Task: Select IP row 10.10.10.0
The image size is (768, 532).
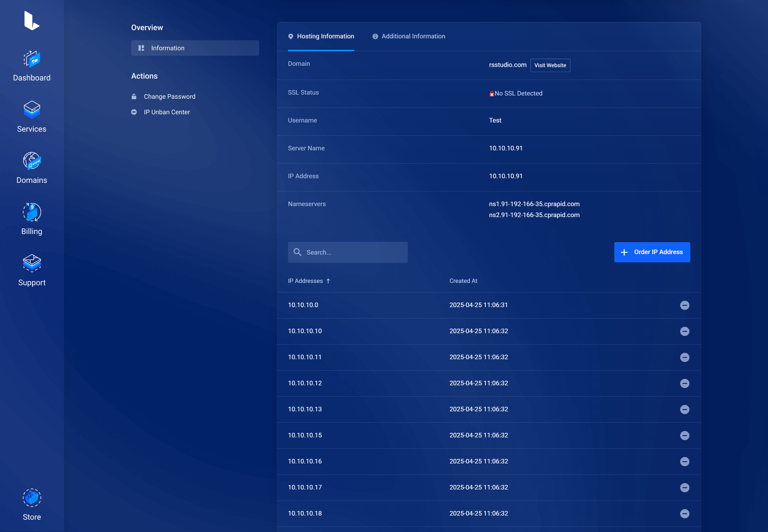Action: (489, 305)
